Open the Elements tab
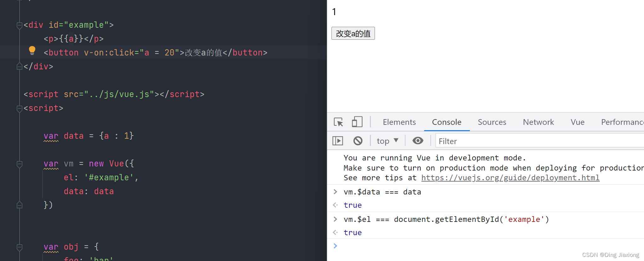This screenshot has height=261, width=644. tap(399, 122)
